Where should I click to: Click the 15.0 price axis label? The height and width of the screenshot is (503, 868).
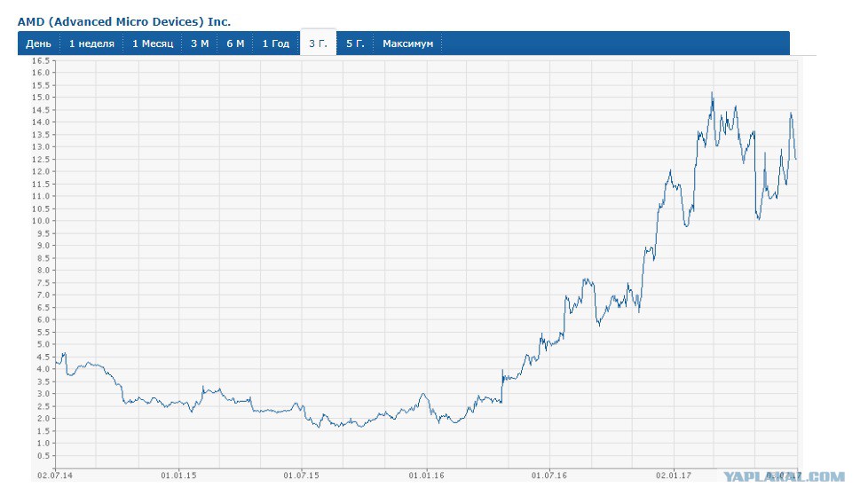(41, 98)
